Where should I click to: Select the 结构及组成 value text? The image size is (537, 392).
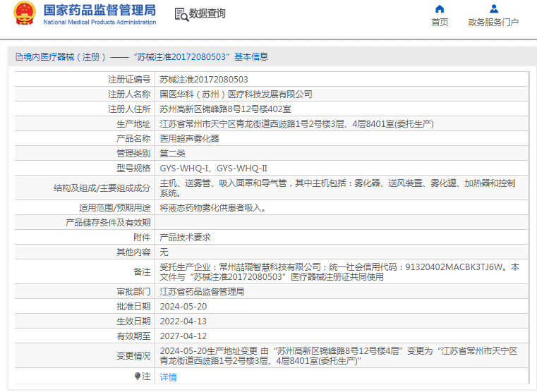point(337,188)
